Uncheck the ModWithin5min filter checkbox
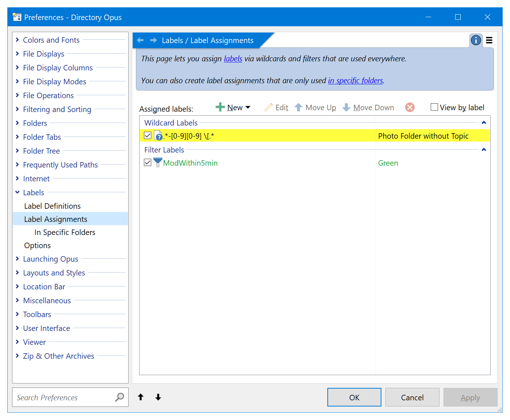Image resolution: width=510 pixels, height=420 pixels. coord(148,163)
